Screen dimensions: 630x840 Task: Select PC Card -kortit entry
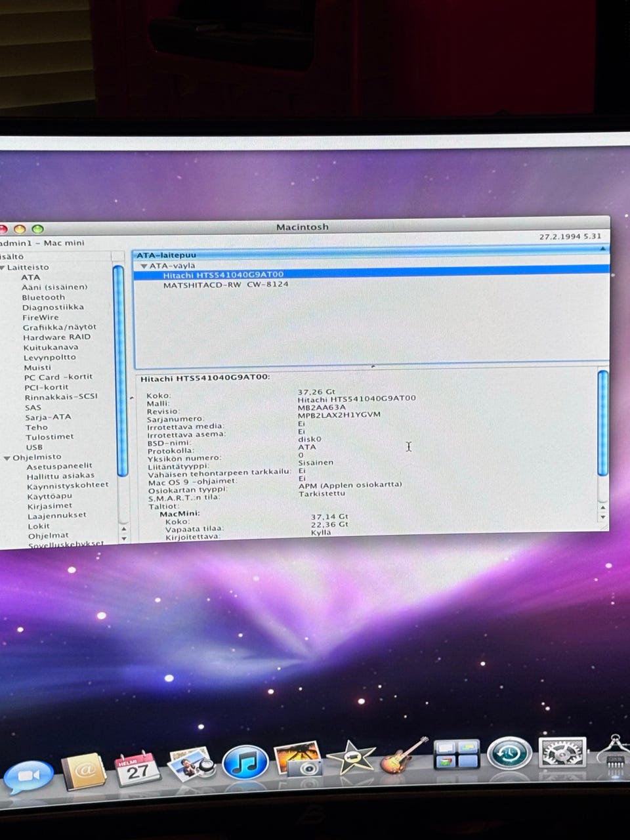tap(58, 377)
